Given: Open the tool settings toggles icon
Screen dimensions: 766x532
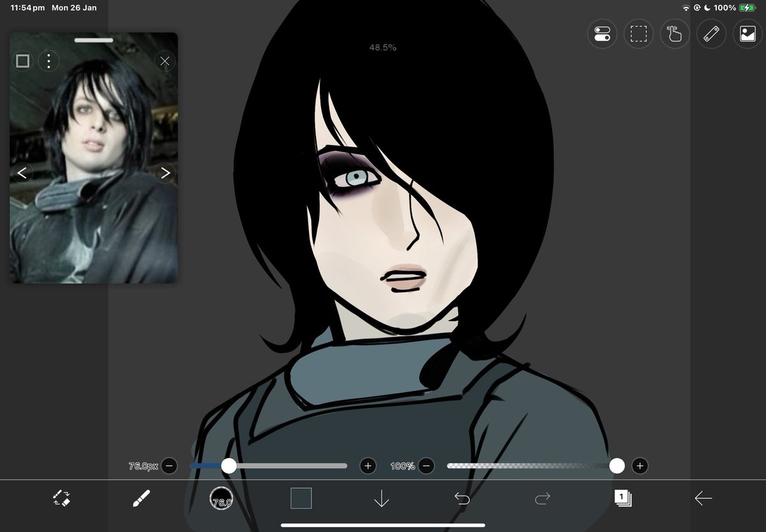Looking at the screenshot, I should 602,34.
